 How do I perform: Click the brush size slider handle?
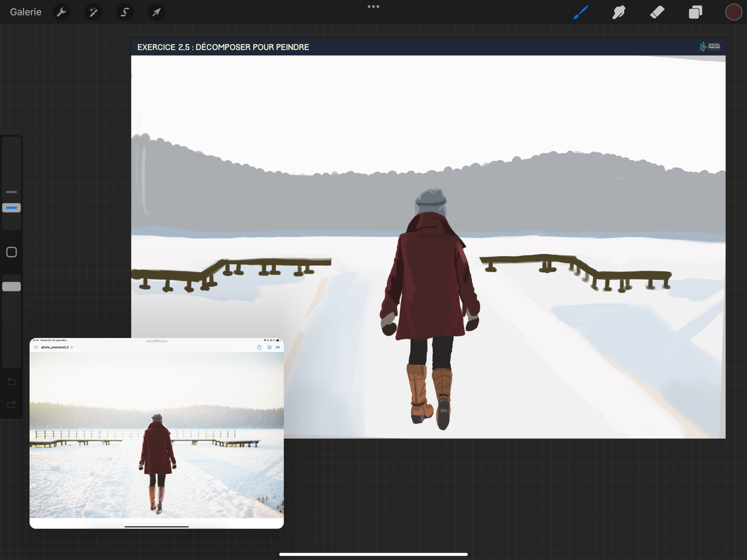tap(11, 208)
